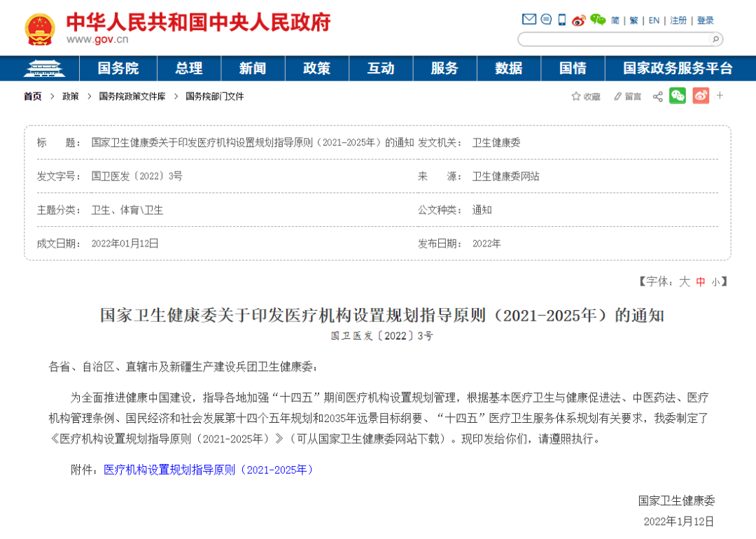Click the search input field
Screen dimensions: 756x539
pos(615,39)
